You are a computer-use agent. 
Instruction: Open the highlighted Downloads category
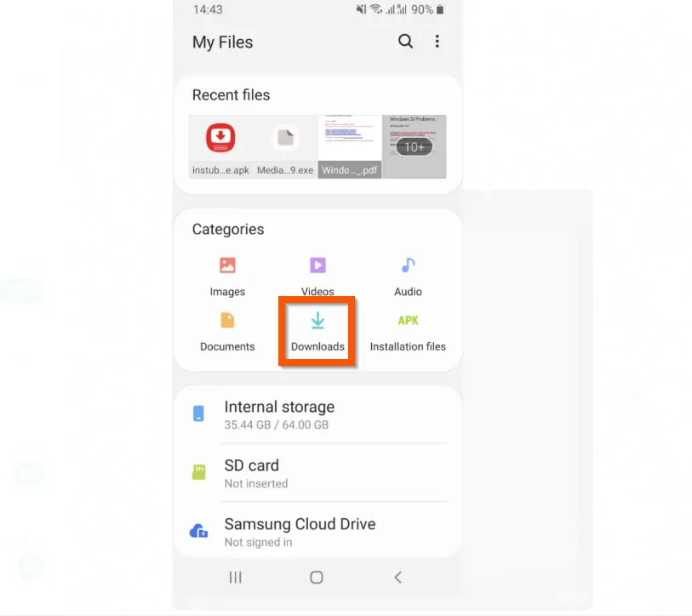[317, 330]
